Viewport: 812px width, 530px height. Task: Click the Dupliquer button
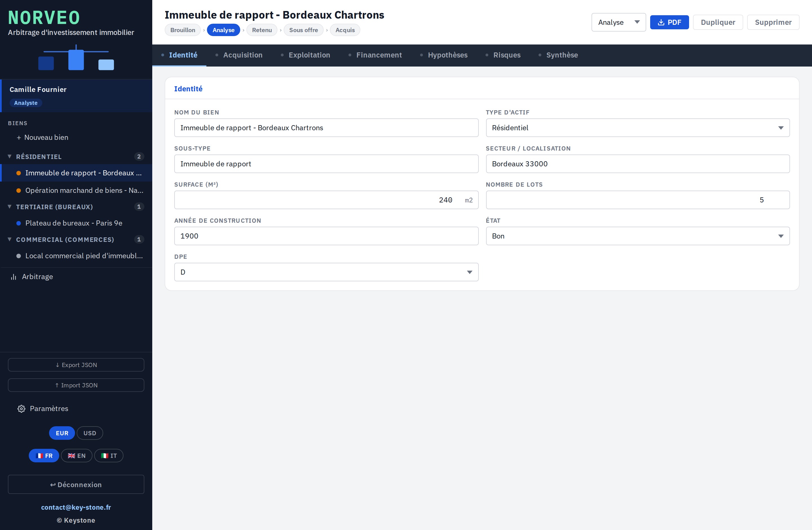pyautogui.click(x=718, y=22)
